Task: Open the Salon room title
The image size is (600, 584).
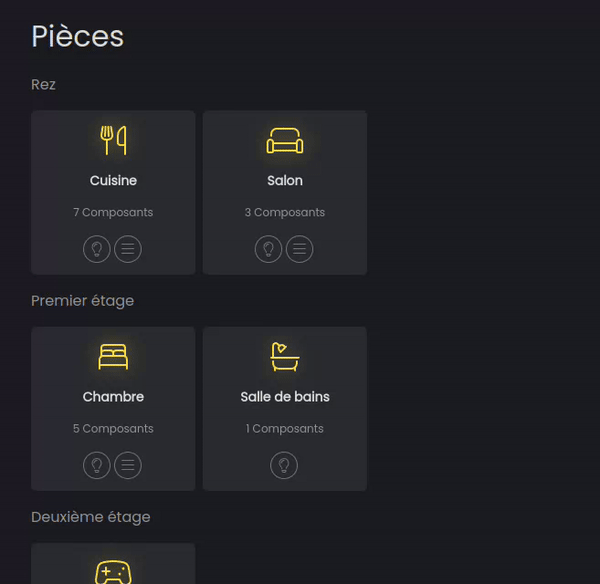Action: (x=285, y=181)
